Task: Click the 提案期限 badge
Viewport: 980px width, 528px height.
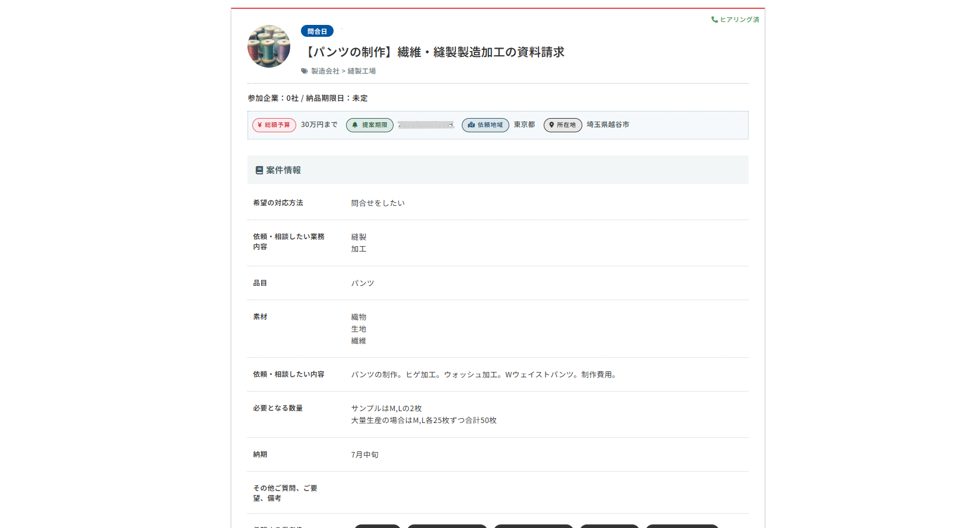Action: point(370,125)
